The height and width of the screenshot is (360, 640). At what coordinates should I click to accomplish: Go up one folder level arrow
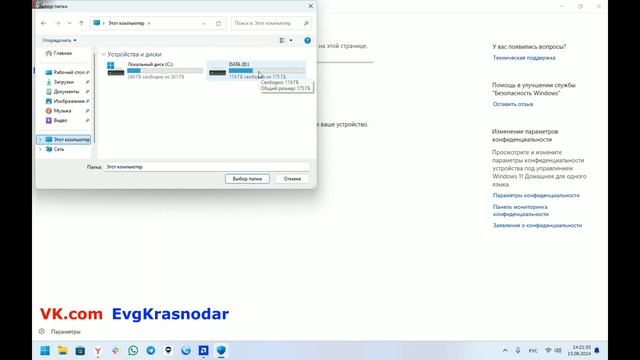coord(81,23)
